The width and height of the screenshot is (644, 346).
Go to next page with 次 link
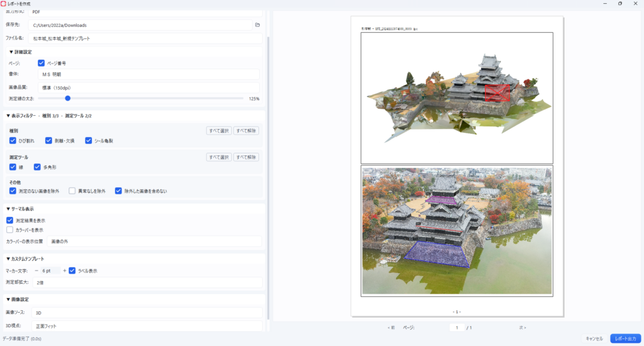523,328
